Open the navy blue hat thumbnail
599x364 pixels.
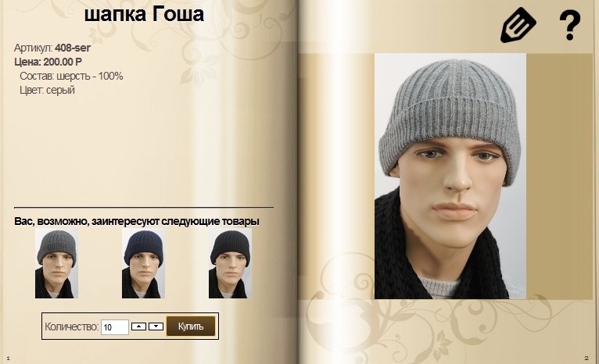pyautogui.click(x=143, y=263)
